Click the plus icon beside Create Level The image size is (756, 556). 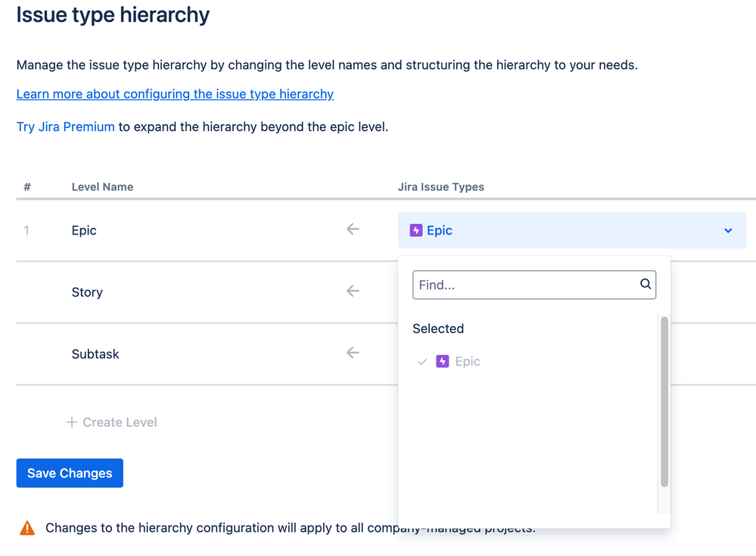(72, 422)
